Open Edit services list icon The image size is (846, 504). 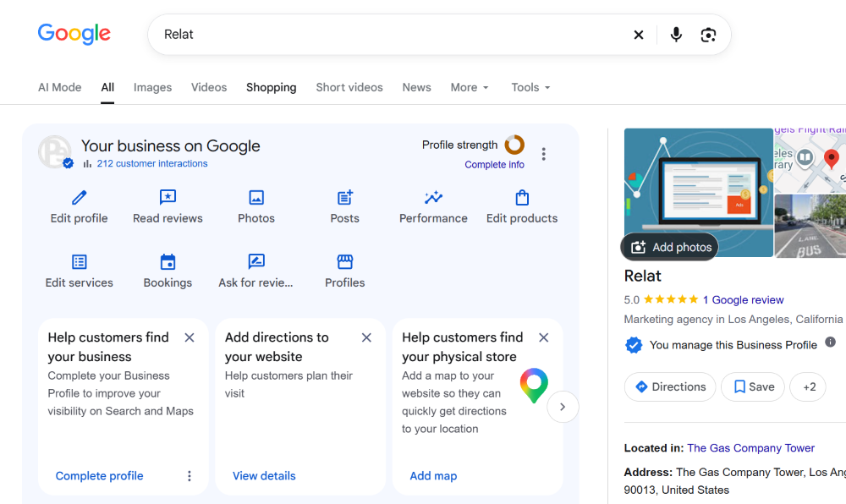80,262
